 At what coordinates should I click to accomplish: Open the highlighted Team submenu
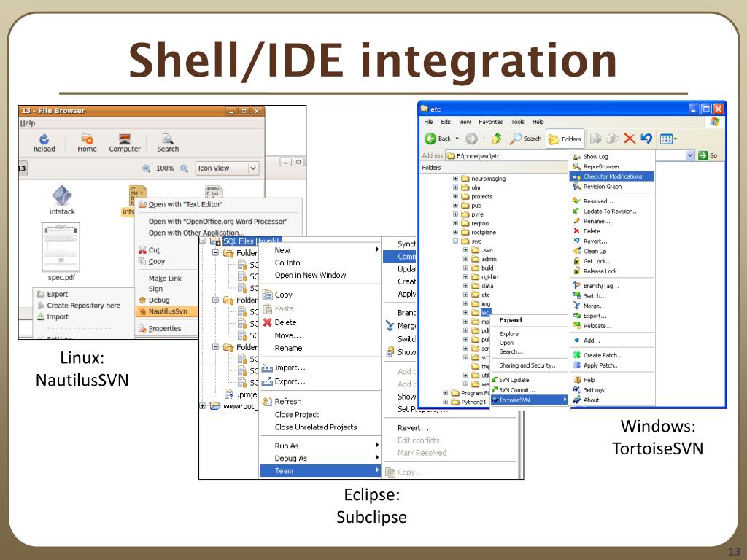tap(321, 471)
